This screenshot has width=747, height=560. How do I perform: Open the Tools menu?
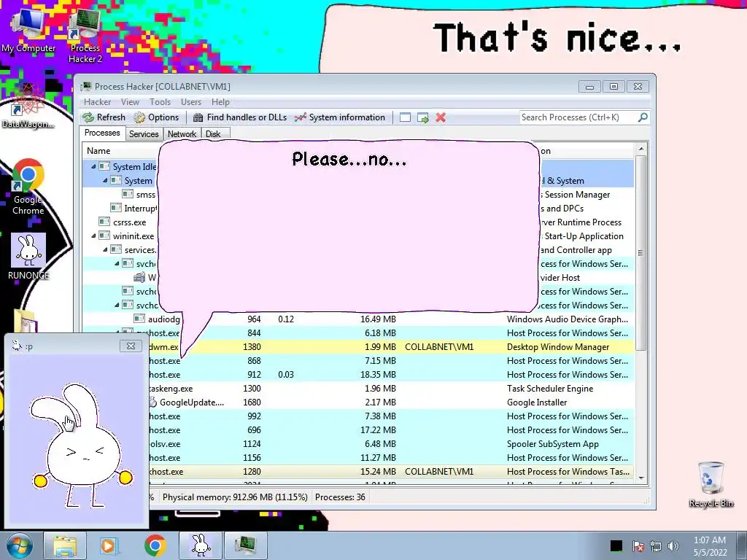click(160, 102)
